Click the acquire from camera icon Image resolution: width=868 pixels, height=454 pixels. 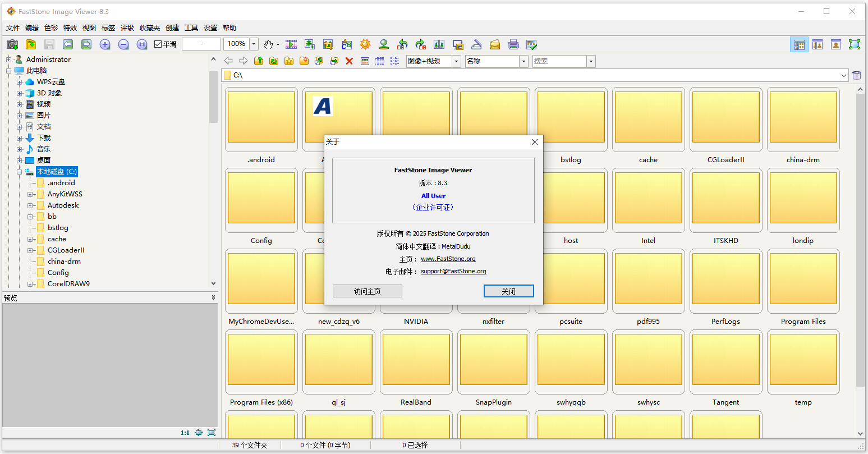click(12, 44)
